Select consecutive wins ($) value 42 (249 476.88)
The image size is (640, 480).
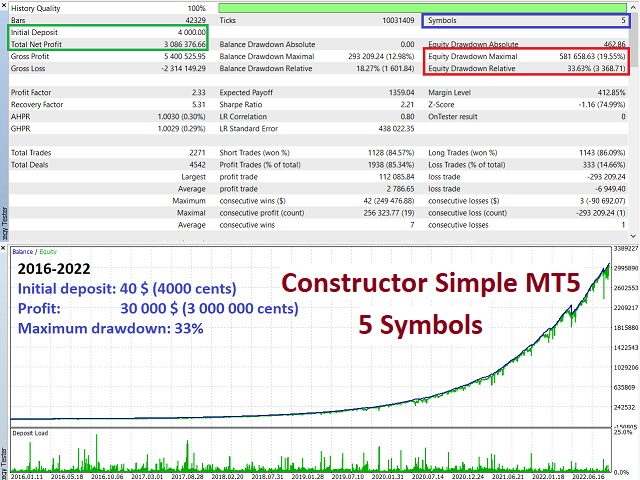(389, 201)
